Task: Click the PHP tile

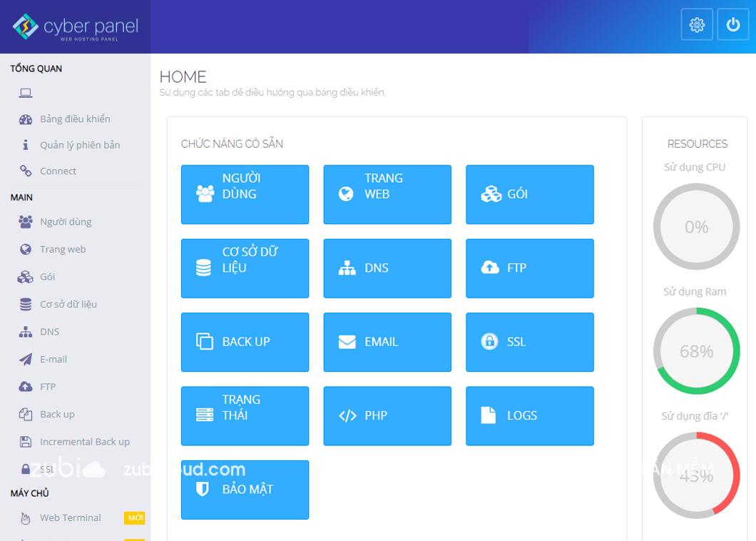Action: [387, 416]
